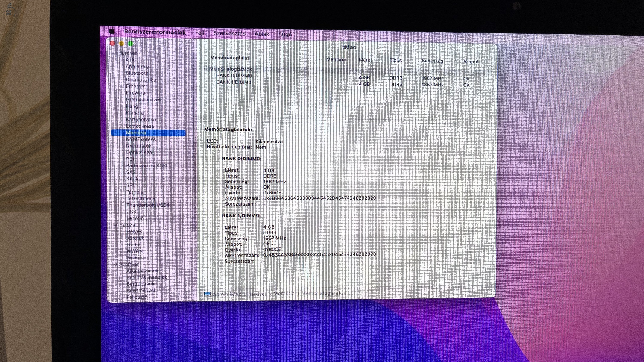
Task: Open the Szerkesztés menu
Action: coord(229,33)
